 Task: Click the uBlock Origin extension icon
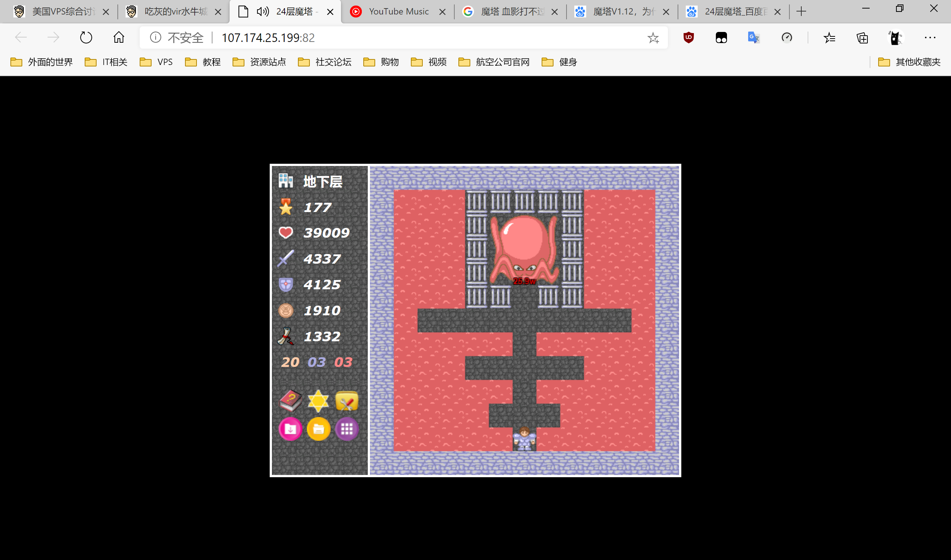(x=688, y=38)
